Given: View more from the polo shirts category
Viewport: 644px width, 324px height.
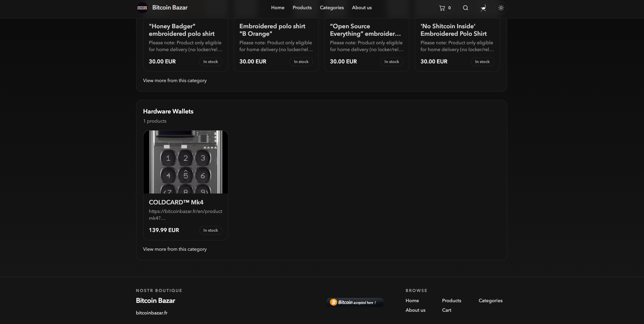Looking at the screenshot, I should 175,80.
